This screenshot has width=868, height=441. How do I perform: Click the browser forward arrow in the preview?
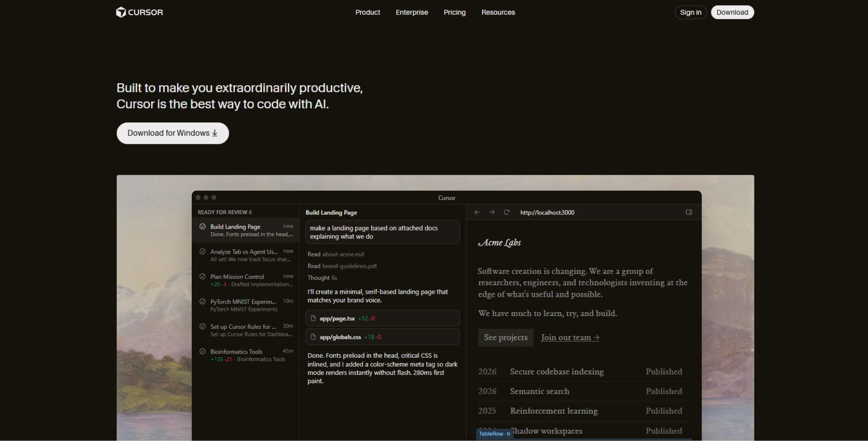tap(492, 212)
